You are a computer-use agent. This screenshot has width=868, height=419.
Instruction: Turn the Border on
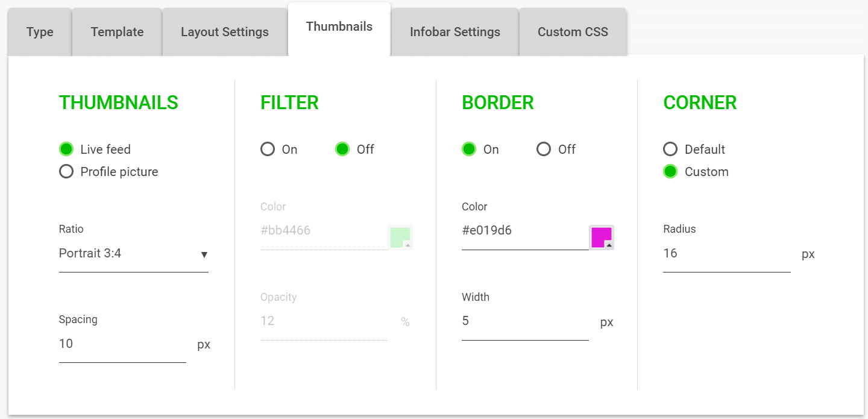click(469, 149)
